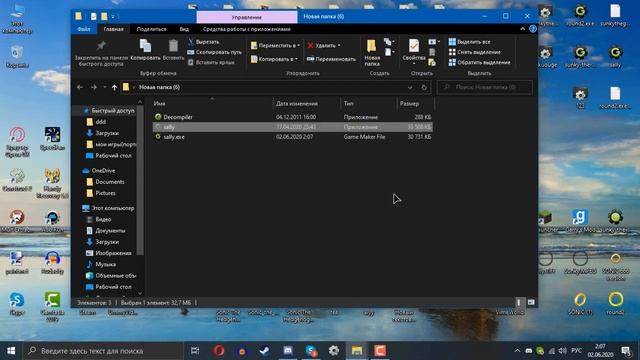Open the Move to (Переместить в) dropdown
Viewport: 640px width, 360px height.
pos(276,45)
